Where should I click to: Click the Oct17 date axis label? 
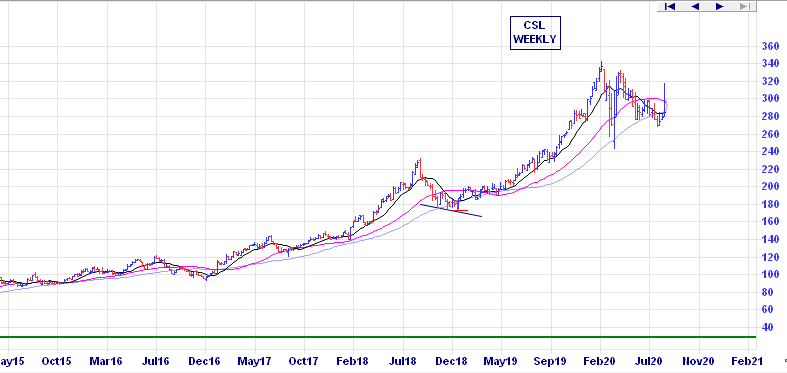click(x=304, y=361)
